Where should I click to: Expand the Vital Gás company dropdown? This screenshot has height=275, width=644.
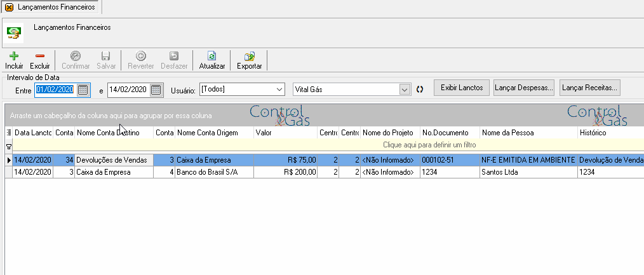pyautogui.click(x=405, y=89)
